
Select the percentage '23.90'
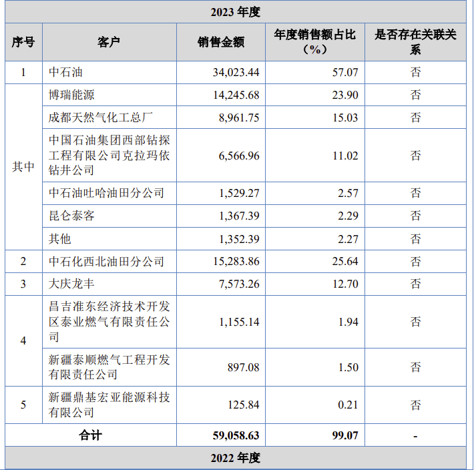[x=345, y=95]
